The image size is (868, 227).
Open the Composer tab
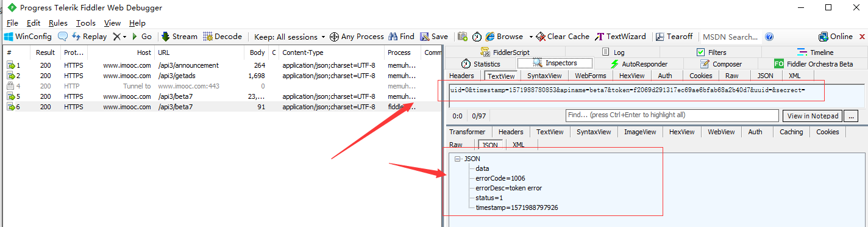721,63
